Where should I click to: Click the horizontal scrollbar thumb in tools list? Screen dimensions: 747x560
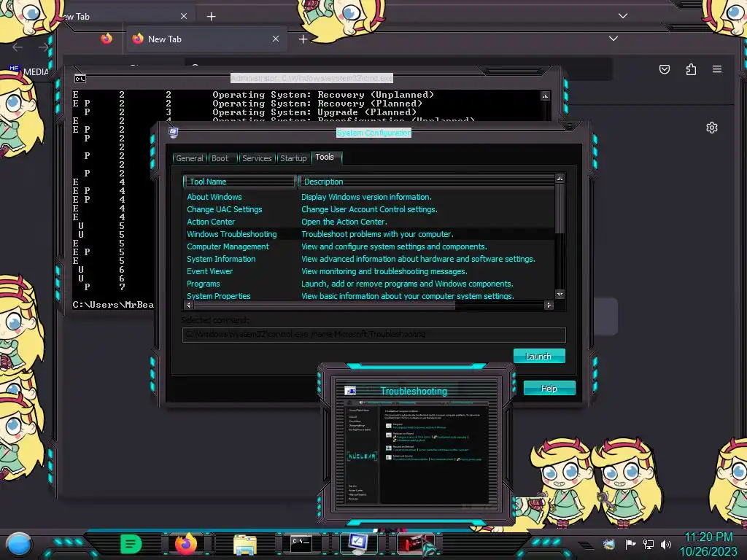[324, 306]
